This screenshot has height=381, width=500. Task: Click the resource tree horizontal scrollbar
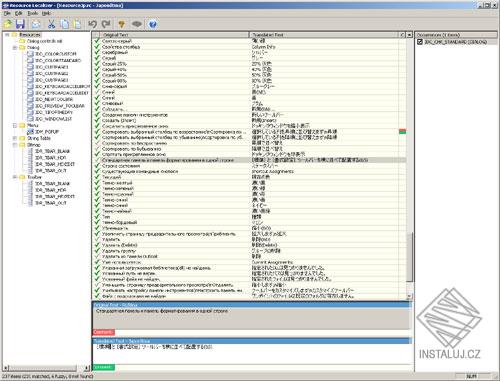[x=43, y=368]
